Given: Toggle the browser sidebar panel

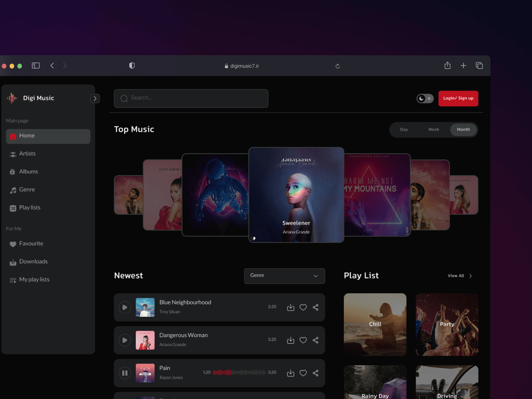Looking at the screenshot, I should coord(36,66).
